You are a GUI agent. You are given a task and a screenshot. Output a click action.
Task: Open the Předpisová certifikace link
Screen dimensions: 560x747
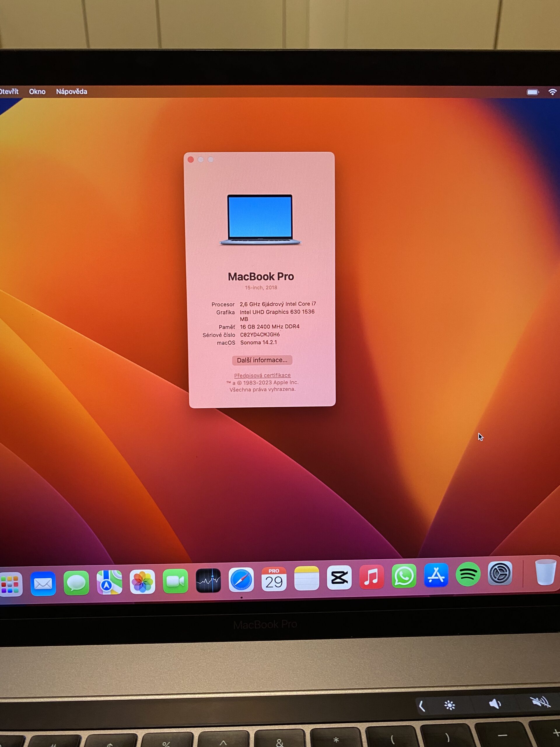pyautogui.click(x=262, y=375)
